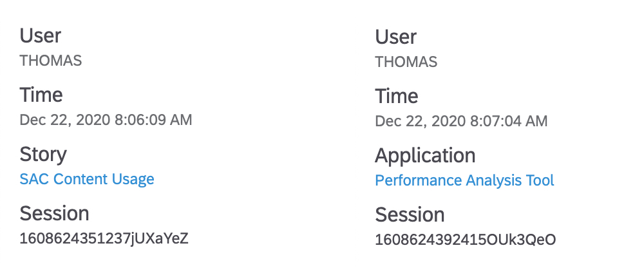Click the Time label in the Story column
Image resolution: width=644 pixels, height=268 pixels.
point(41,95)
